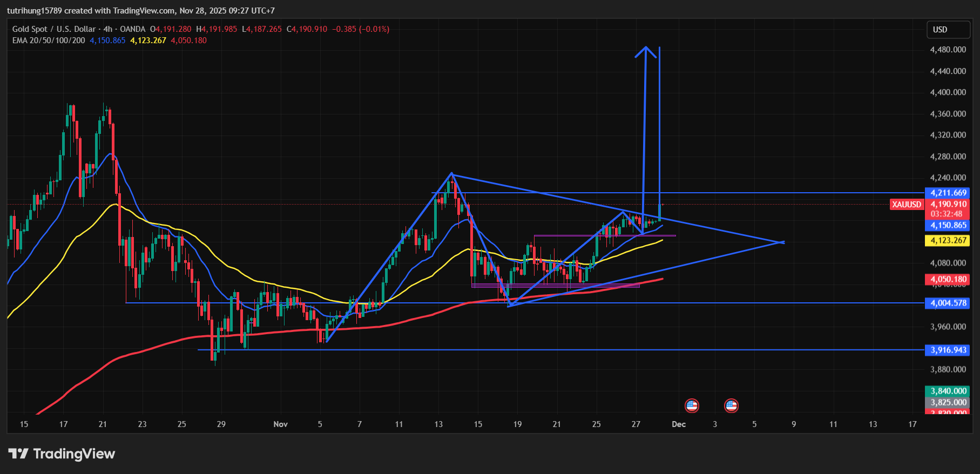Image resolution: width=980 pixels, height=474 pixels.
Task: Click the Nov label on the time axis
Action: tap(280, 424)
